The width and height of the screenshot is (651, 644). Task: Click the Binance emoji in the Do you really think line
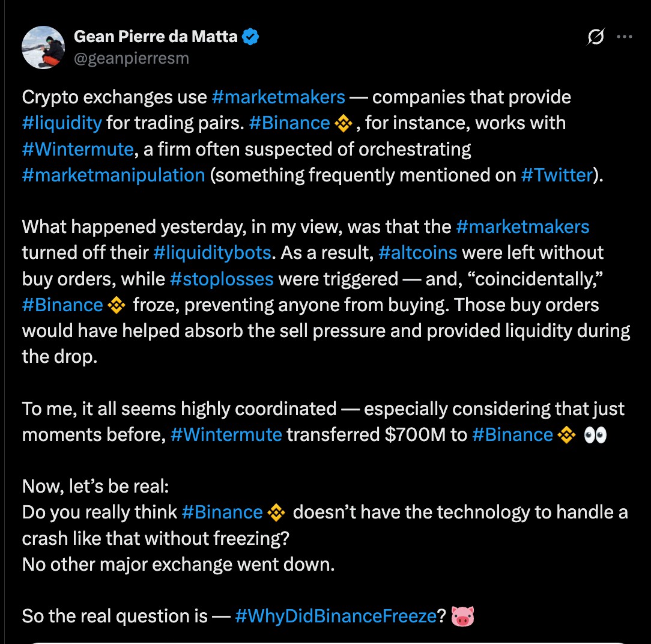(276, 512)
